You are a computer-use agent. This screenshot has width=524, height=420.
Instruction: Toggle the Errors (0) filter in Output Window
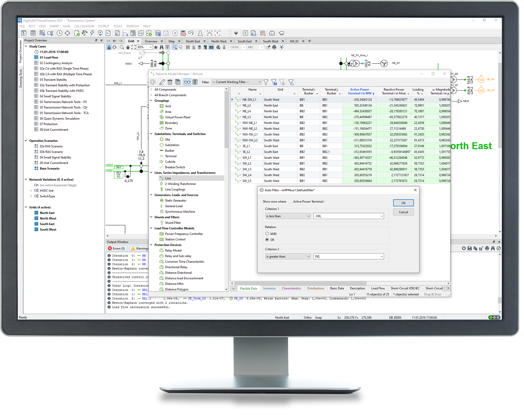point(116,249)
